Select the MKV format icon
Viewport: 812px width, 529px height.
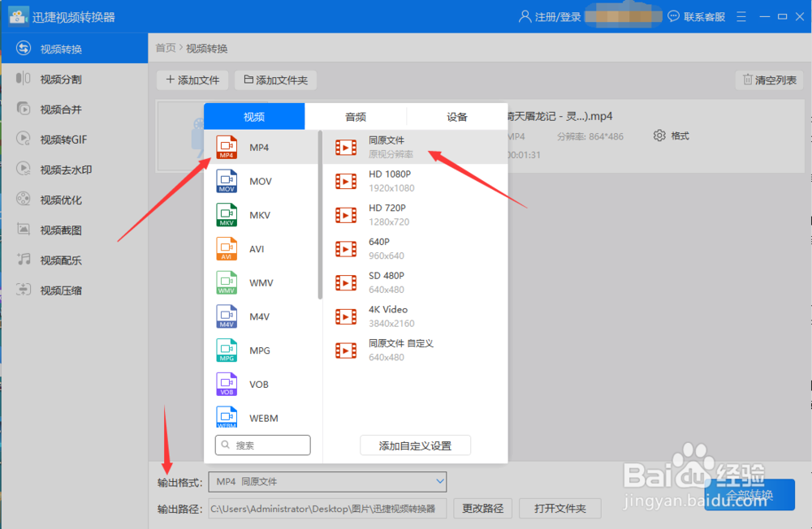(227, 215)
